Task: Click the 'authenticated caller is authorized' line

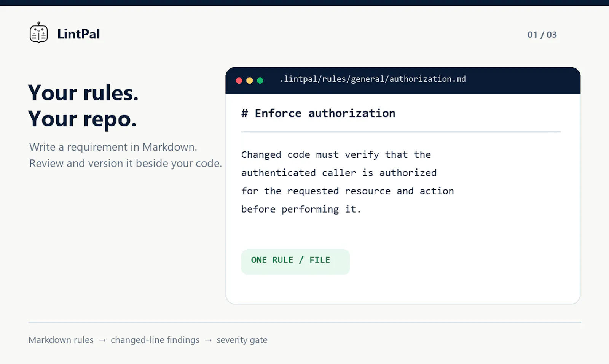Action: pyautogui.click(x=339, y=173)
